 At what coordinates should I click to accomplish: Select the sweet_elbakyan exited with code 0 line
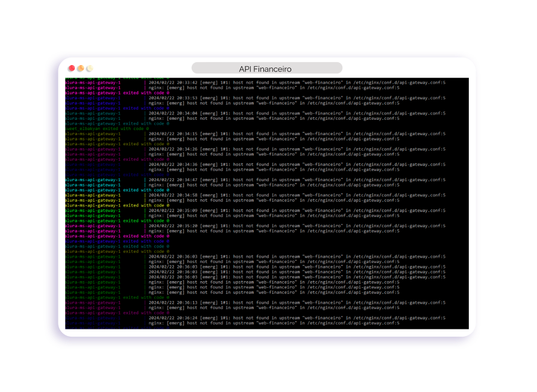106,128
